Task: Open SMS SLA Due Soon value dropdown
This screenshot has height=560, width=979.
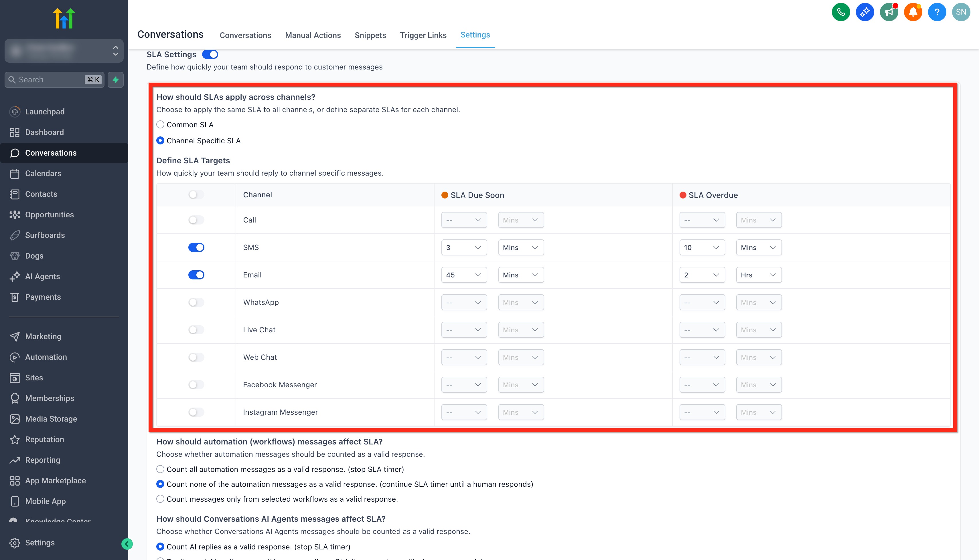Action: click(x=464, y=247)
